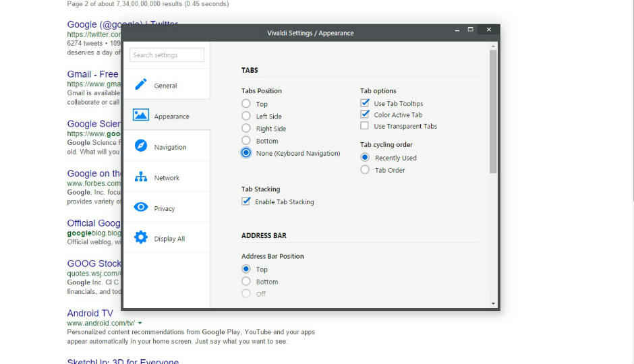634x364 pixels.
Task: Select Recently Used cycling order
Action: [365, 157]
